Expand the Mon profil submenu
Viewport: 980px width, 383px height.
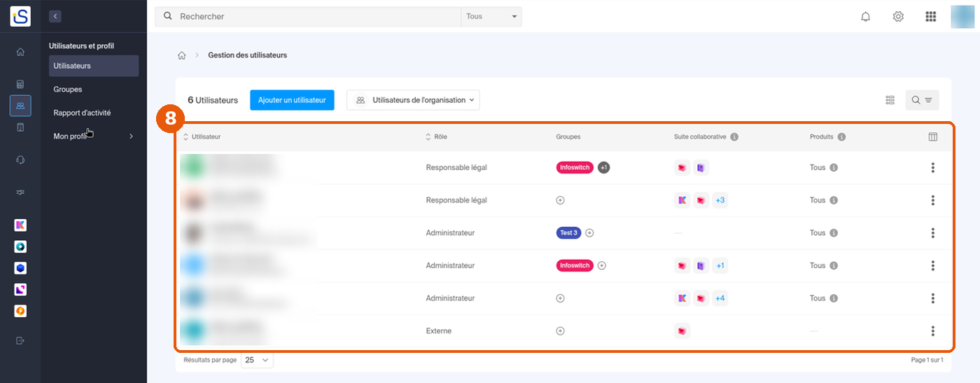point(93,136)
